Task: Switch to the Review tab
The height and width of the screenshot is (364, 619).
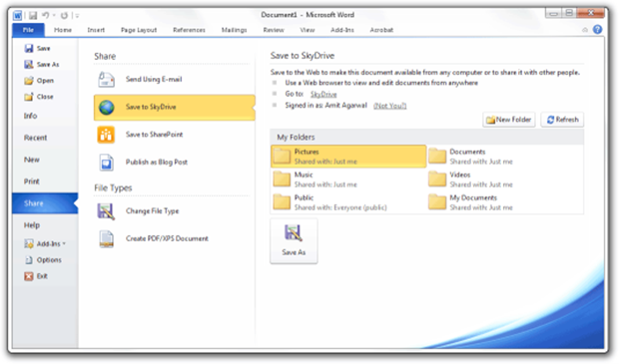Action: pyautogui.click(x=274, y=30)
